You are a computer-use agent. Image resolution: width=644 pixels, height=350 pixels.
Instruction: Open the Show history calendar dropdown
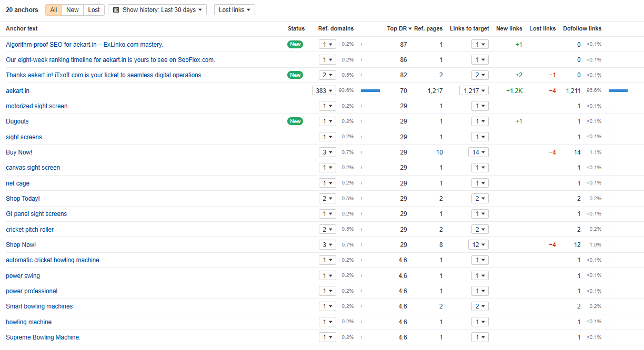[157, 10]
